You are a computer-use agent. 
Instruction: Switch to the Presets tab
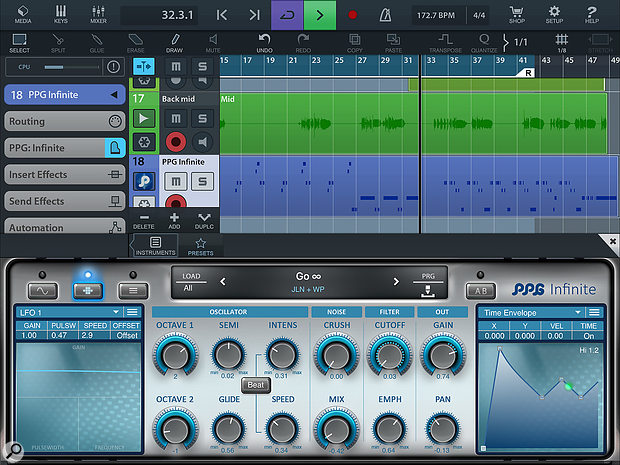(x=200, y=246)
